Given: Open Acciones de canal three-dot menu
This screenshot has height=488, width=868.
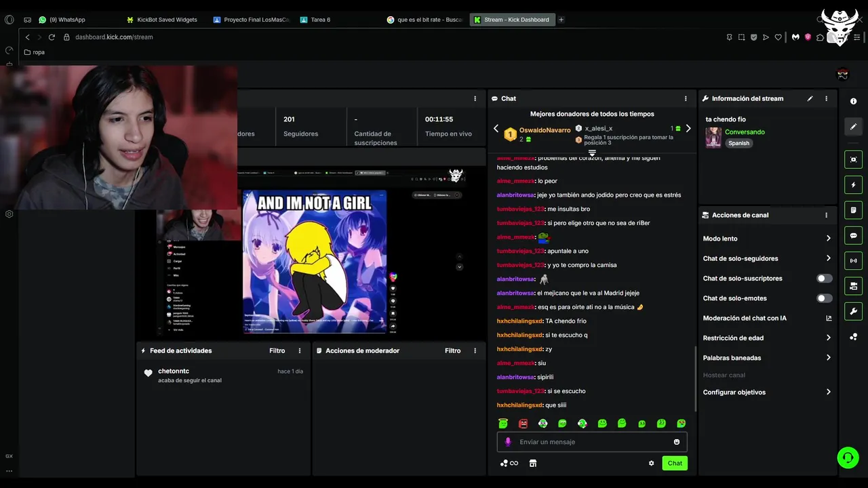Looking at the screenshot, I should click(826, 215).
